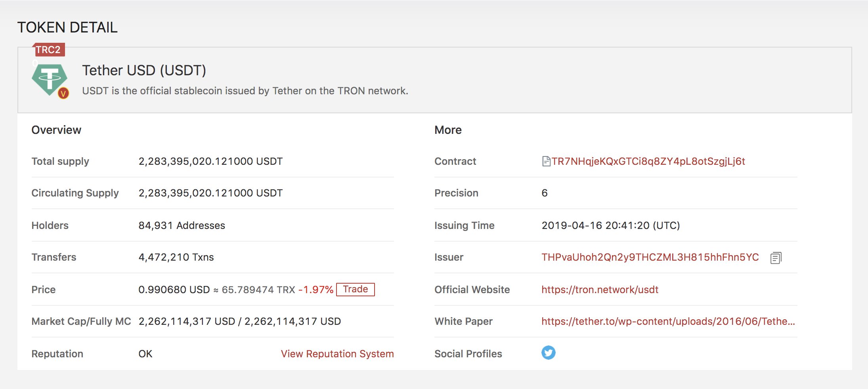Screen dimensions: 868x389
Task: Click the -1.97% price change
Action: coord(316,290)
